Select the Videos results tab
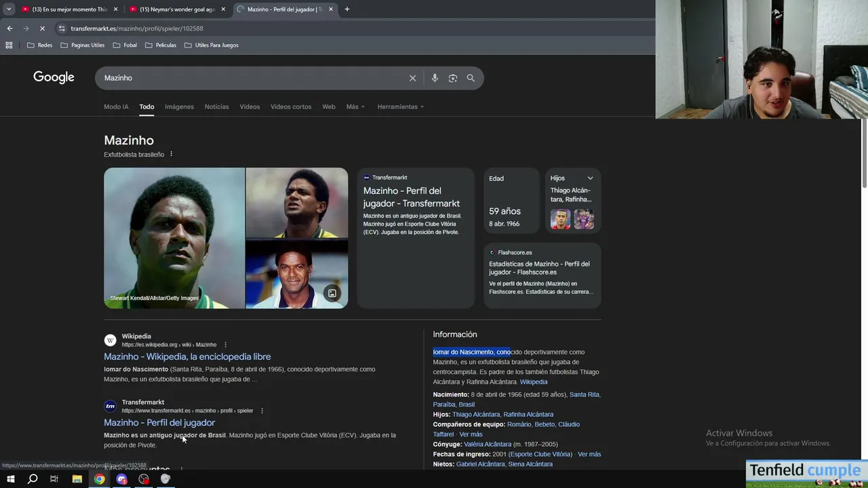 pyautogui.click(x=250, y=106)
